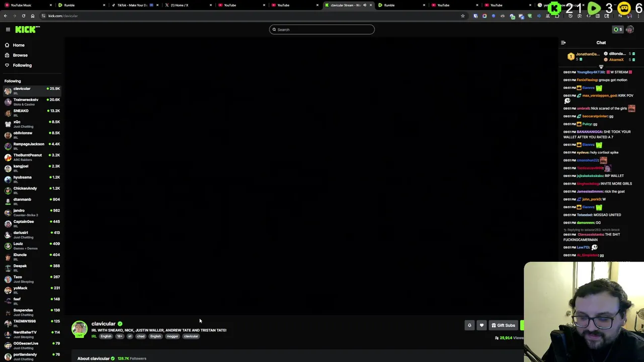Click the 18+ tag
This screenshot has height=362, width=644.
click(120, 336)
